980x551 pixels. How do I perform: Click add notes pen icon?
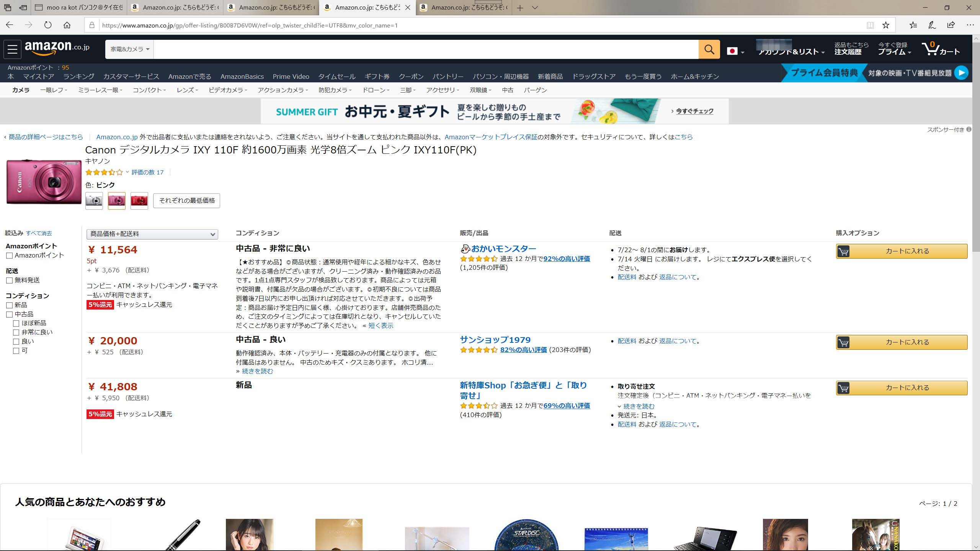click(x=932, y=25)
